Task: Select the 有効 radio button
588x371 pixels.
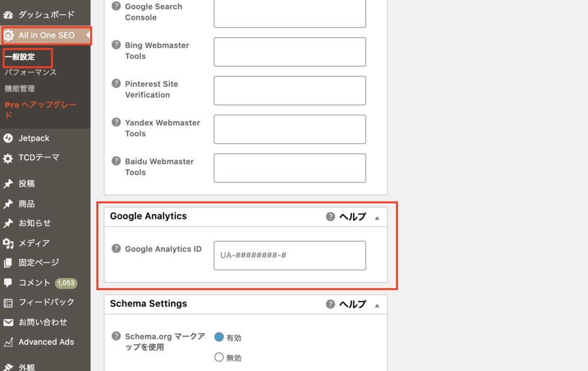Action: (219, 337)
